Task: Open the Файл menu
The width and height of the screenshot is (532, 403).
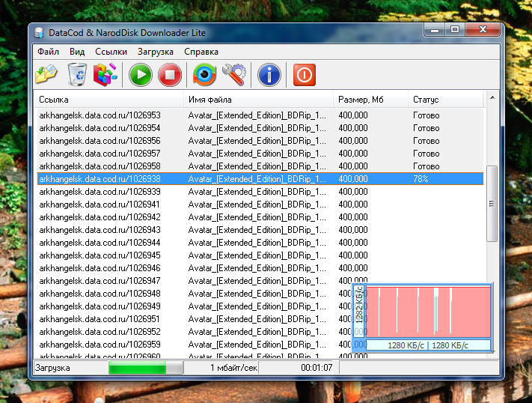Action: pos(48,52)
